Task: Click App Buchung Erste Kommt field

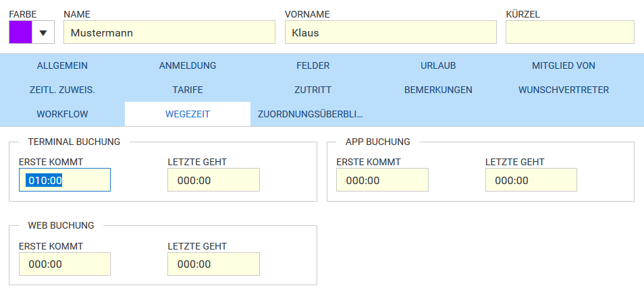Action: click(x=382, y=179)
